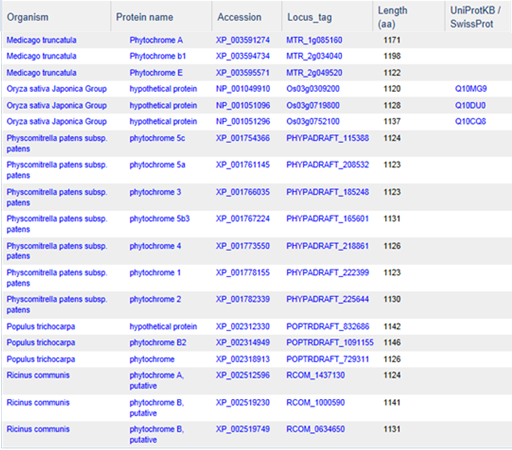Open UniProt entry Q10DU0
512x450 pixels.
[470, 106]
